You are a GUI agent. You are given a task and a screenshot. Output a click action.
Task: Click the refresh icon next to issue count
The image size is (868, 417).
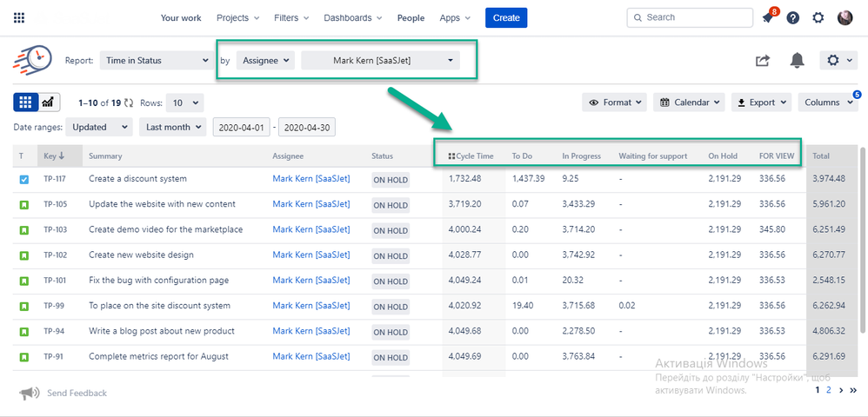pos(130,103)
